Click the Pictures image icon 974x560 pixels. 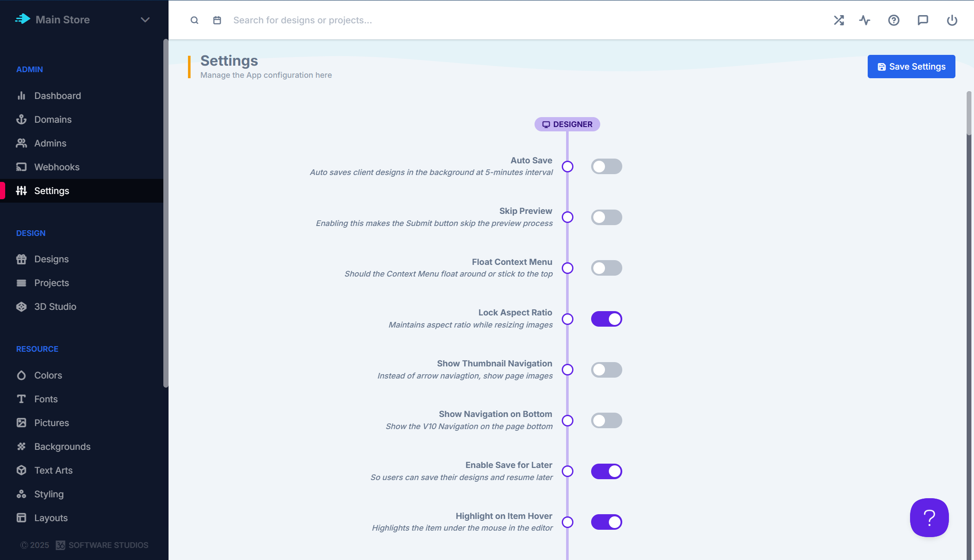click(x=21, y=423)
